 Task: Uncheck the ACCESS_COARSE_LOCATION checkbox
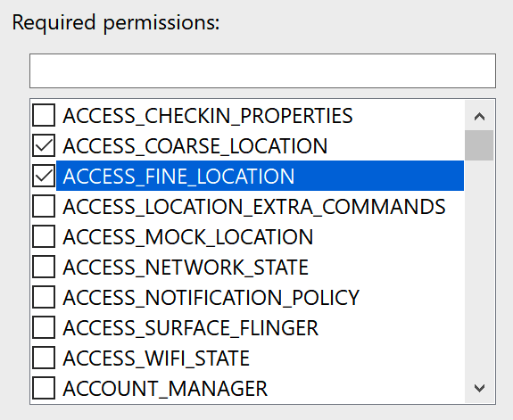point(44,145)
